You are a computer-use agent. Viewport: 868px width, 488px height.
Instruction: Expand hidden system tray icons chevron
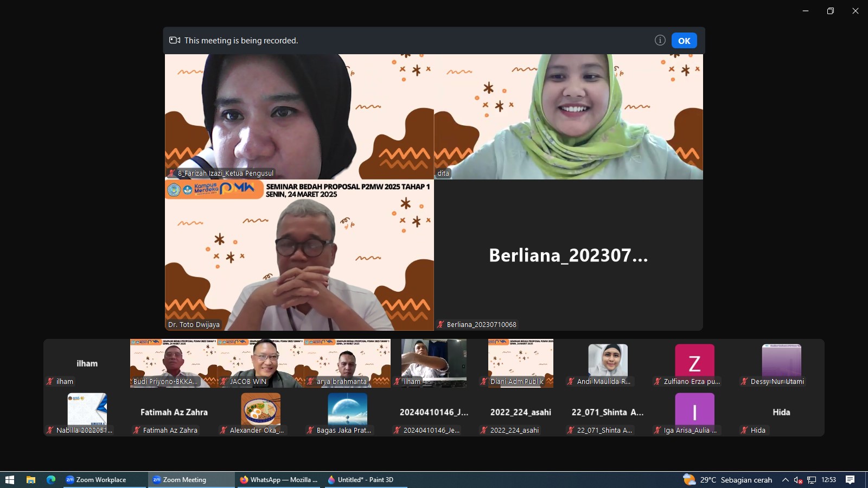pos(785,480)
